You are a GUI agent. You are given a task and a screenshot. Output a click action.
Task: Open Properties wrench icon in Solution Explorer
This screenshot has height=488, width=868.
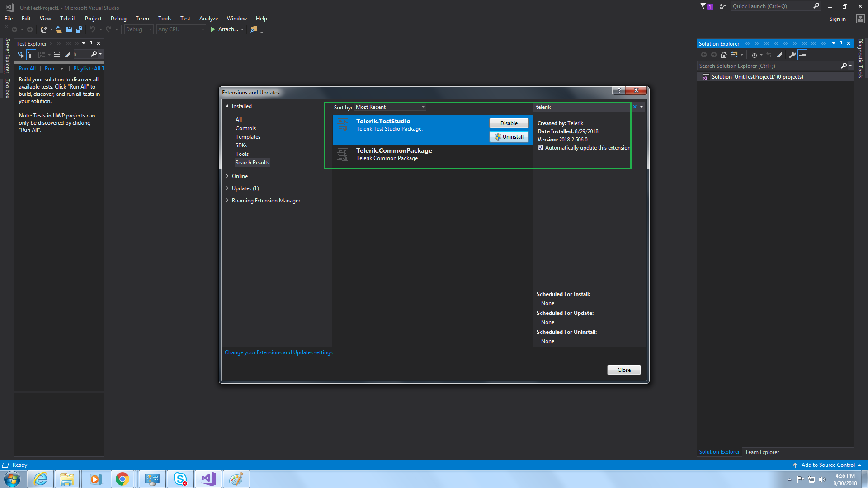tap(792, 55)
